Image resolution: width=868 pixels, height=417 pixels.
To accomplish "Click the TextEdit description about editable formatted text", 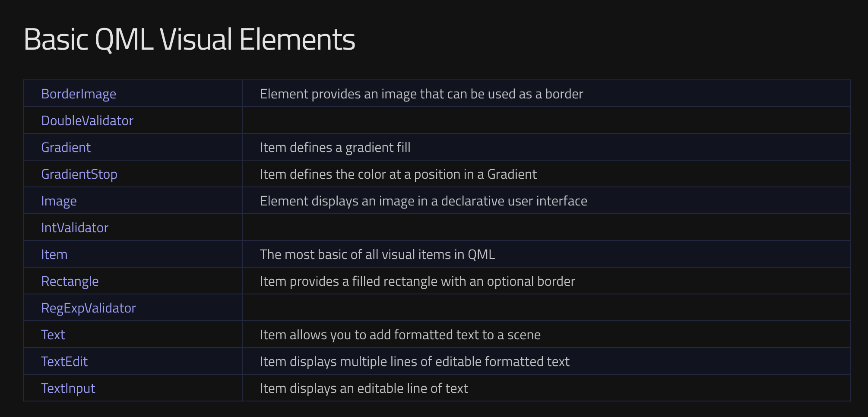I will click(x=415, y=362).
